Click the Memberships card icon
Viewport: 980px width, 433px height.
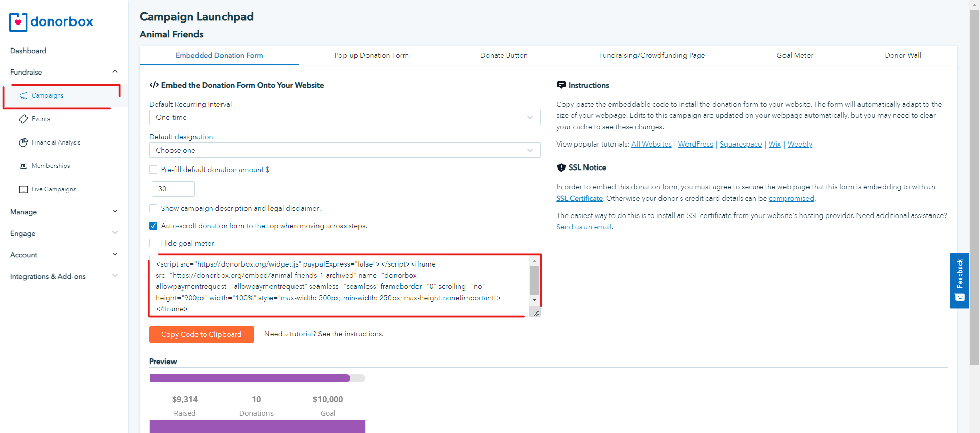click(23, 166)
